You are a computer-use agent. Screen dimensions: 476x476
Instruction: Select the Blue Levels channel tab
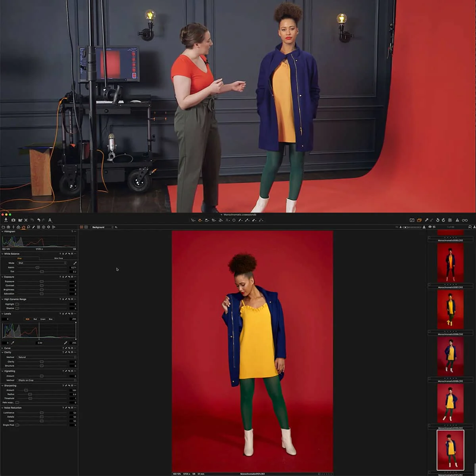50,319
